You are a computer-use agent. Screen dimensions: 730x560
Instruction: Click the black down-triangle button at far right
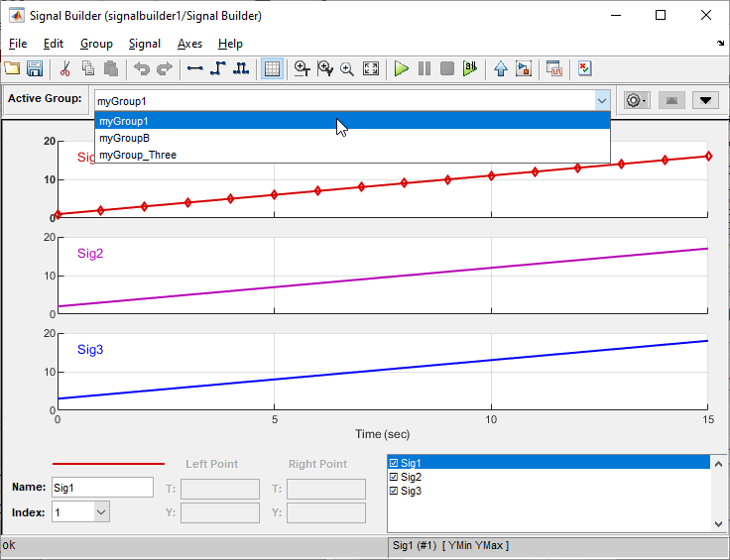[x=705, y=100]
